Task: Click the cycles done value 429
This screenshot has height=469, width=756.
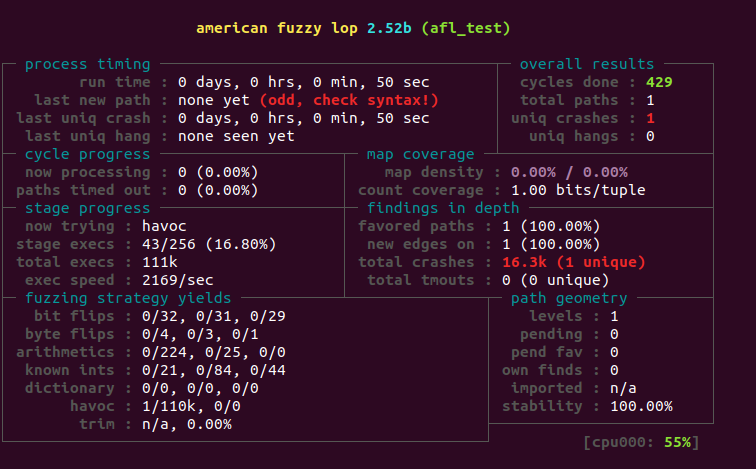Action: (x=659, y=82)
